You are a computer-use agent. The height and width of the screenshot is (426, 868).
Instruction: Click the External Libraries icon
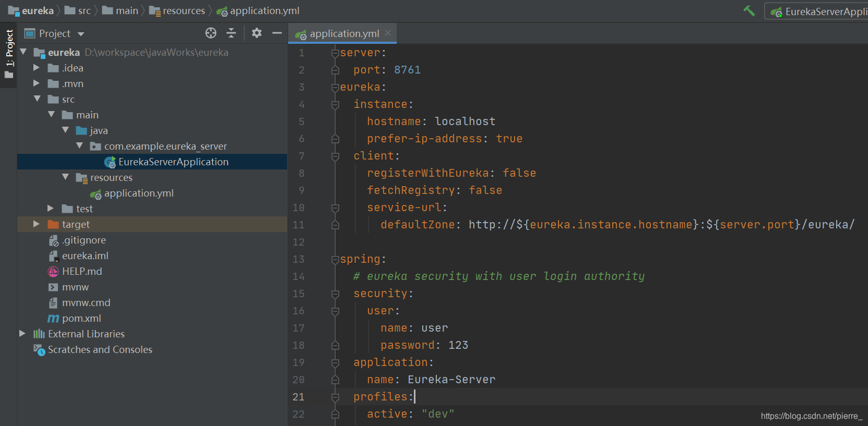pyautogui.click(x=39, y=334)
